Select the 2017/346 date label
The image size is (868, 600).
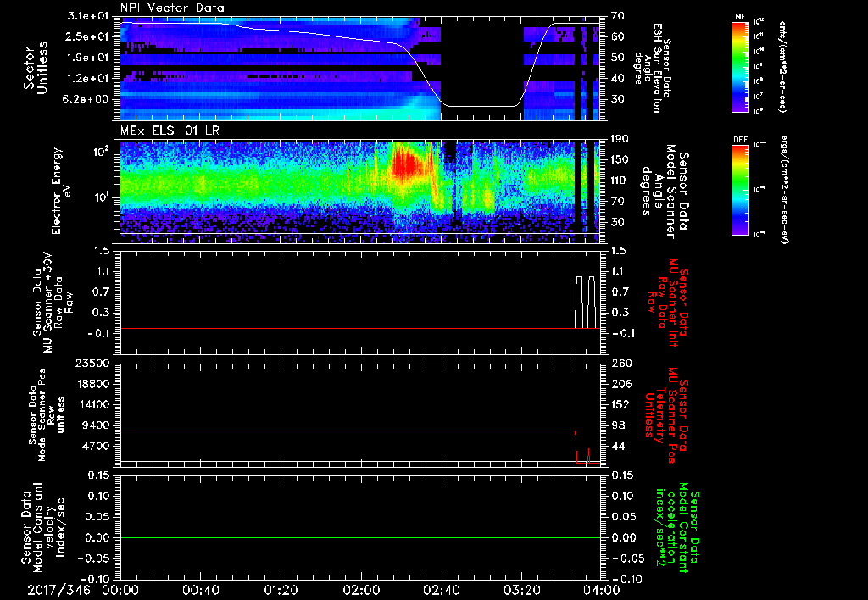(x=59, y=589)
